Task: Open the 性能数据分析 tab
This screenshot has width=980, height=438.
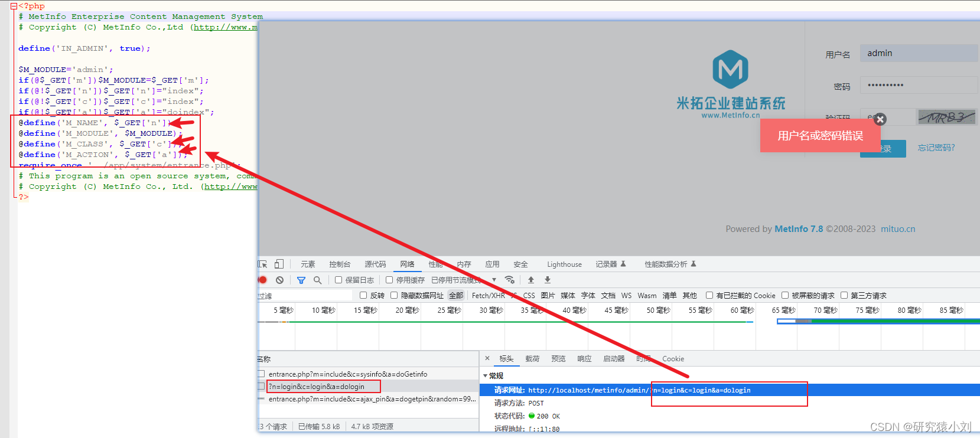Action: pos(666,264)
